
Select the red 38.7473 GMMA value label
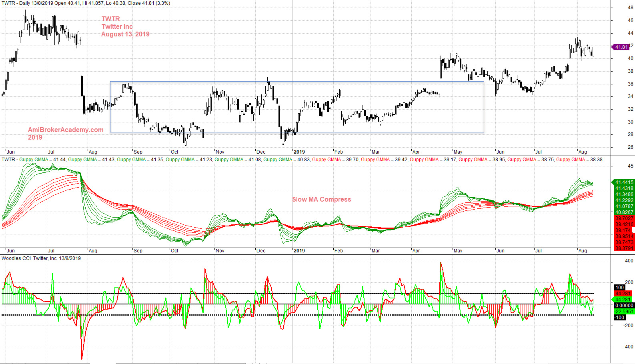pyautogui.click(x=623, y=242)
